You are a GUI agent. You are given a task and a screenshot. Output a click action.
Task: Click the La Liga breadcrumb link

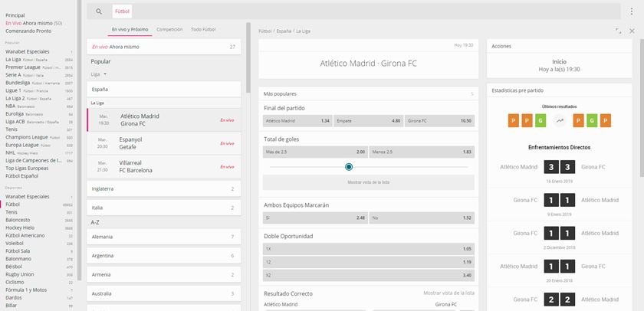(304, 31)
